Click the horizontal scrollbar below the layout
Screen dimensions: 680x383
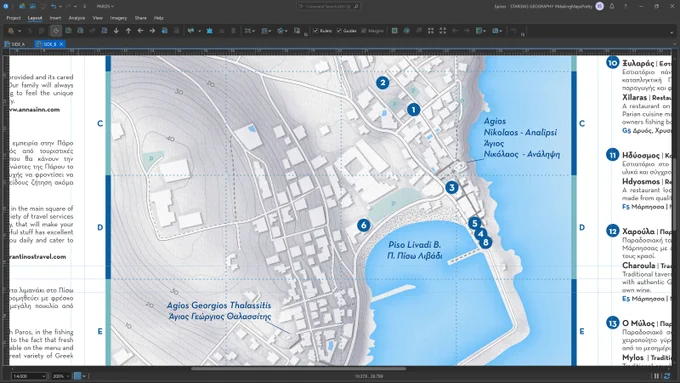298,369
